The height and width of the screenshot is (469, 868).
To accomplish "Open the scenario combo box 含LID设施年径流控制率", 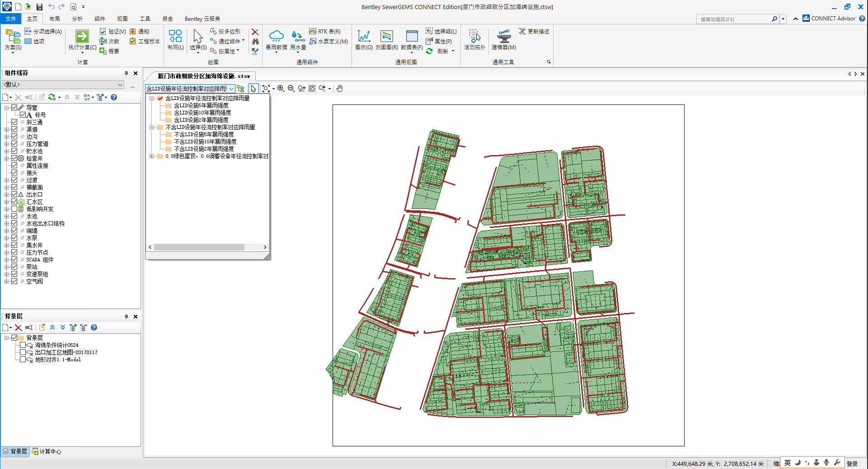I will [x=190, y=89].
